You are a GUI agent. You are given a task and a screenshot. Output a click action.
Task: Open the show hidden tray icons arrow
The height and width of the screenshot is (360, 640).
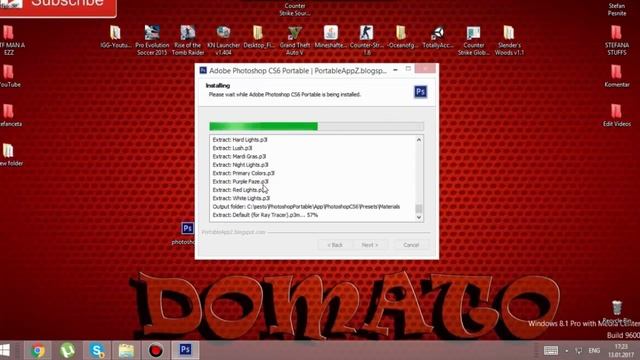tap(567, 351)
